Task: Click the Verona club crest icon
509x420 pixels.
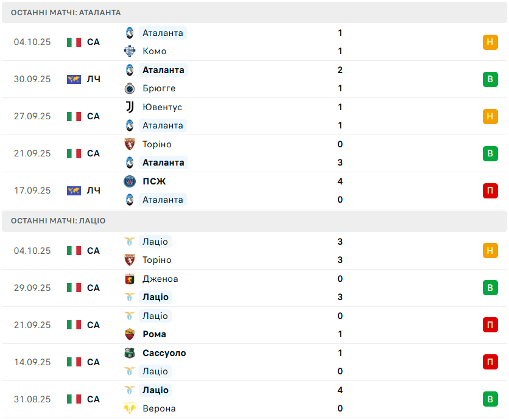Action: [129, 408]
